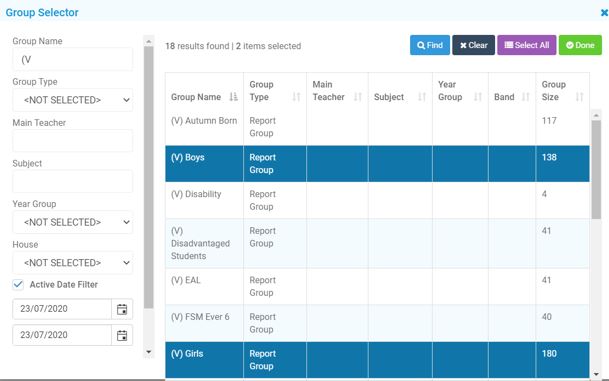Click the Clear button
Image resolution: width=609 pixels, height=381 pixels.
(473, 45)
